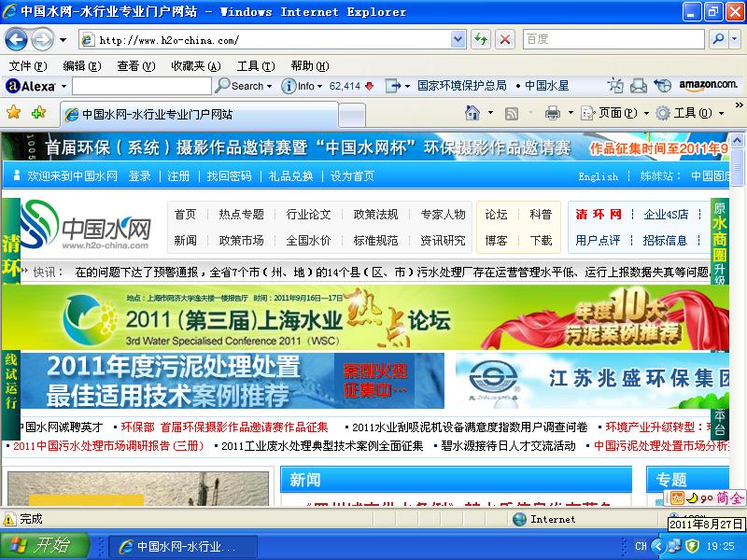Image resolution: width=747 pixels, height=560 pixels.
Task: Open the 文件(F) menu
Action: pyautogui.click(x=28, y=65)
